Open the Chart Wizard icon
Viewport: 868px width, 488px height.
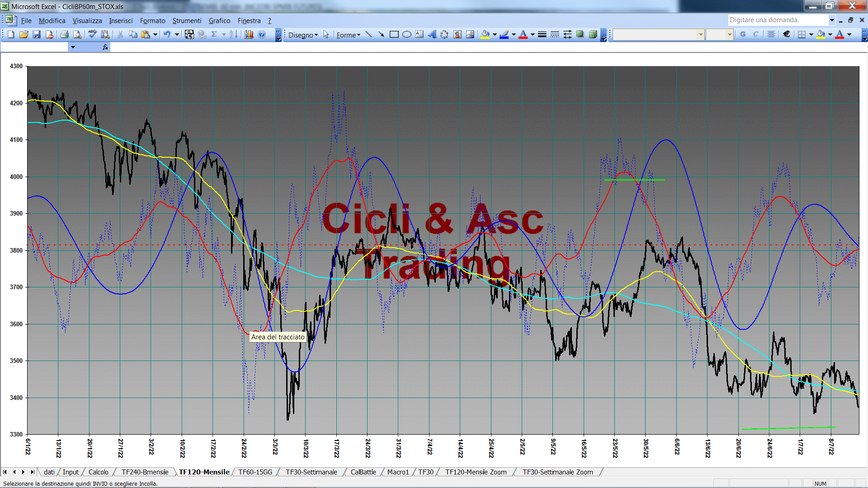click(249, 34)
